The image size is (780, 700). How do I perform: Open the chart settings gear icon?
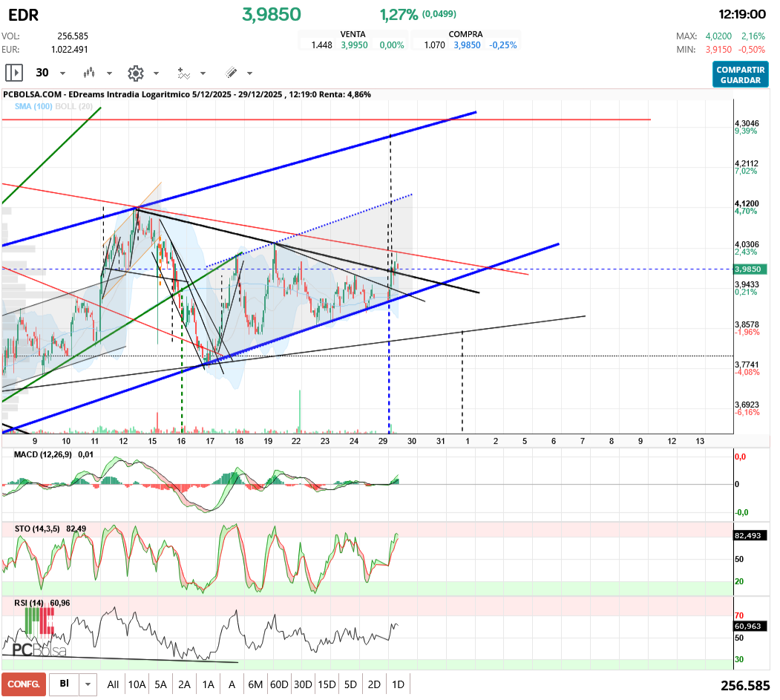[x=135, y=72]
